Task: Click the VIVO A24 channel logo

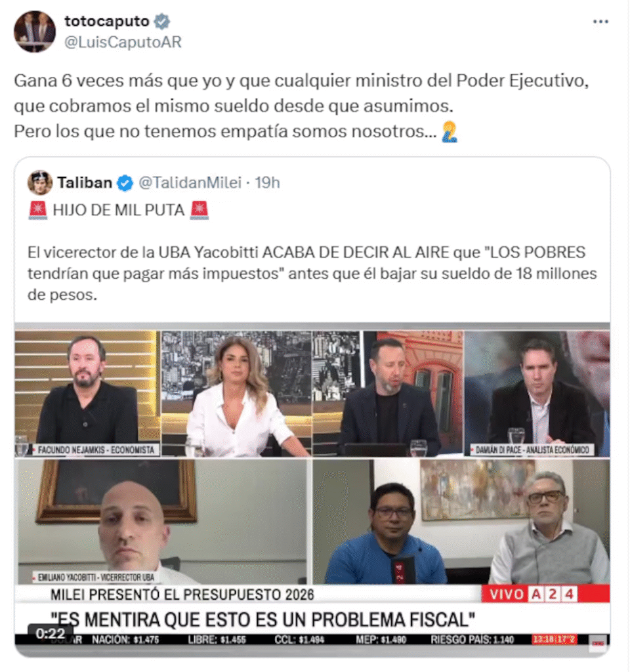Action: [545, 594]
